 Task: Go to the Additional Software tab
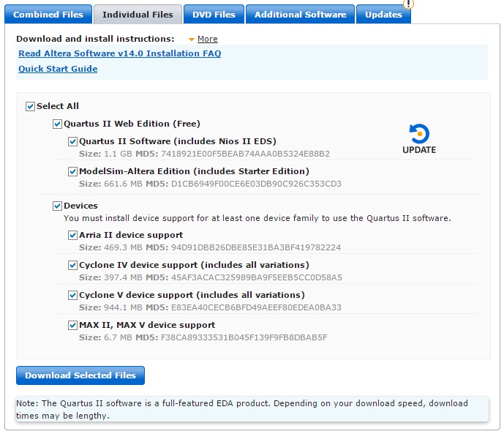(300, 15)
